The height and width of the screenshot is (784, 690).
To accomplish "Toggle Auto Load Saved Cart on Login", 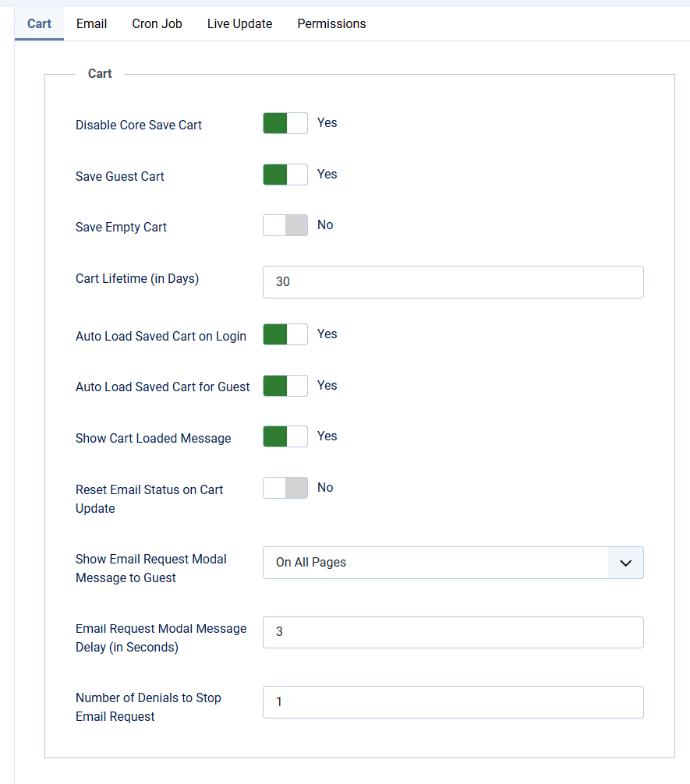I will pos(285,334).
